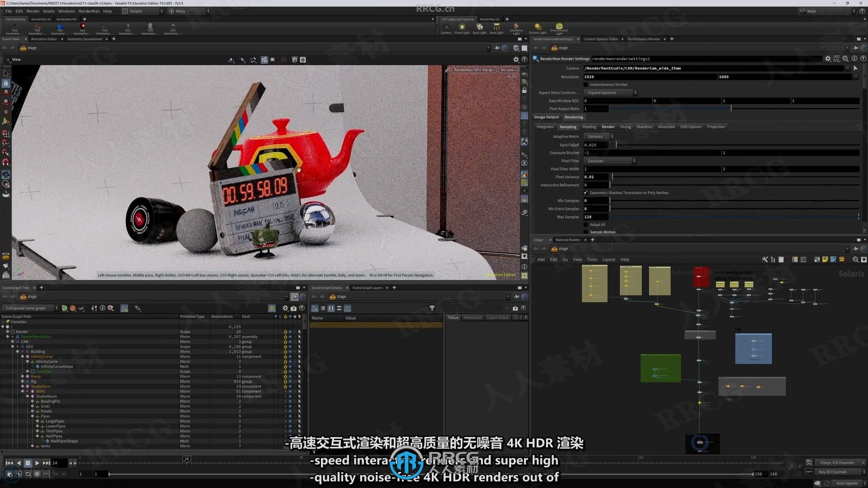Open the scene graph tree settings gear
Viewport: 868px width, 488px height.
click(285, 308)
